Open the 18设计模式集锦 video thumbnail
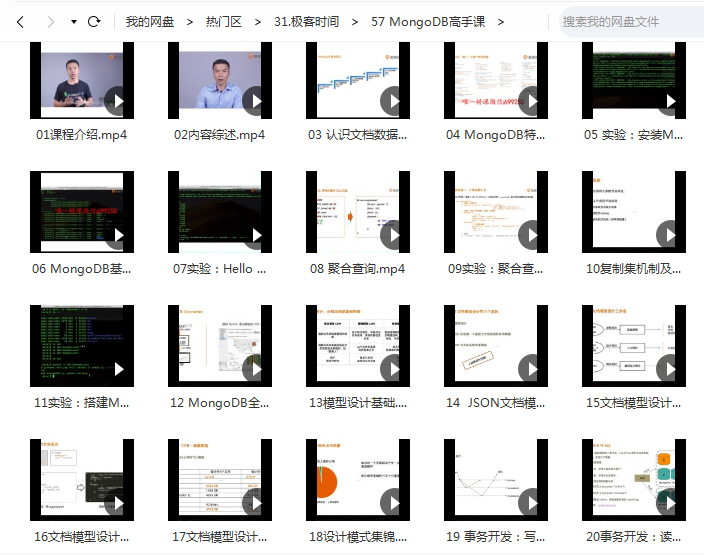The height and width of the screenshot is (555, 704). [358, 480]
